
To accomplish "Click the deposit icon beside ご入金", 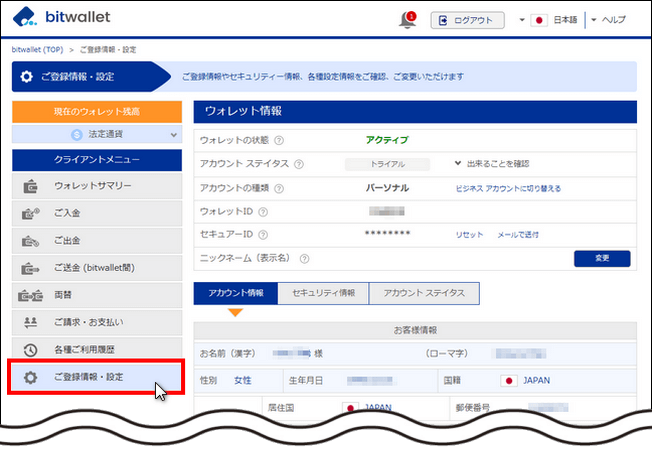I will click(30, 214).
